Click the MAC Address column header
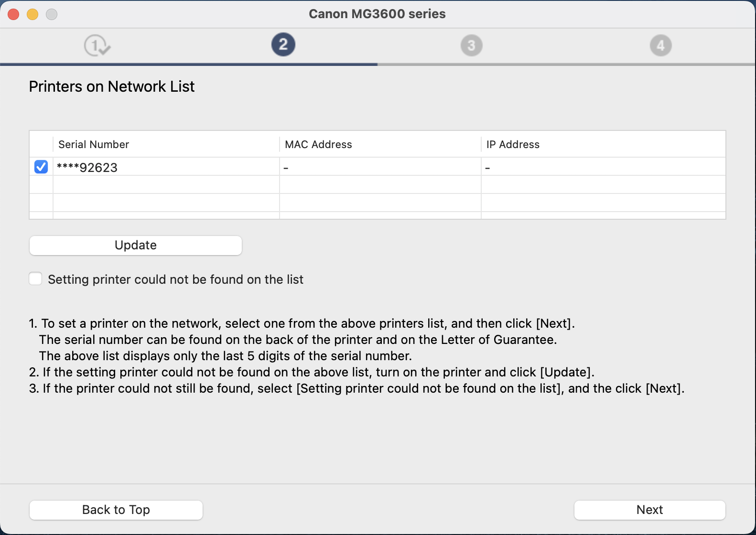 [x=380, y=144]
